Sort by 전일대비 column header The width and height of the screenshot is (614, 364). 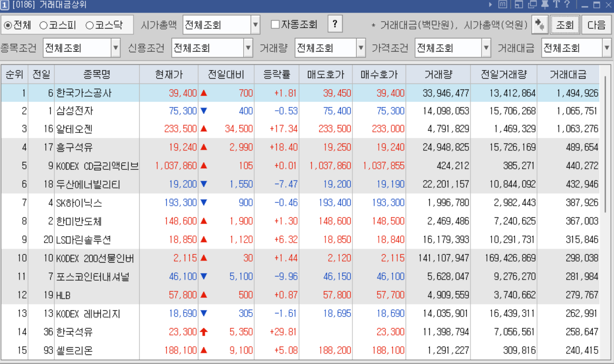coord(226,74)
